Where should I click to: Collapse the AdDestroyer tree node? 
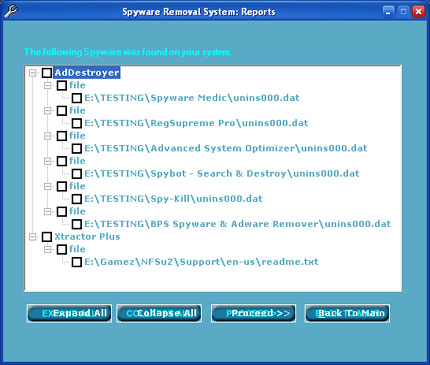[33, 73]
